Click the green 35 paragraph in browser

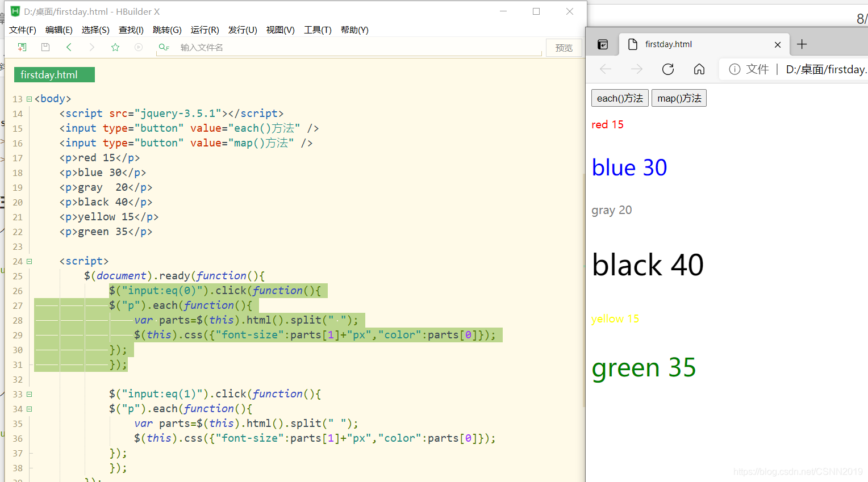[x=644, y=368]
